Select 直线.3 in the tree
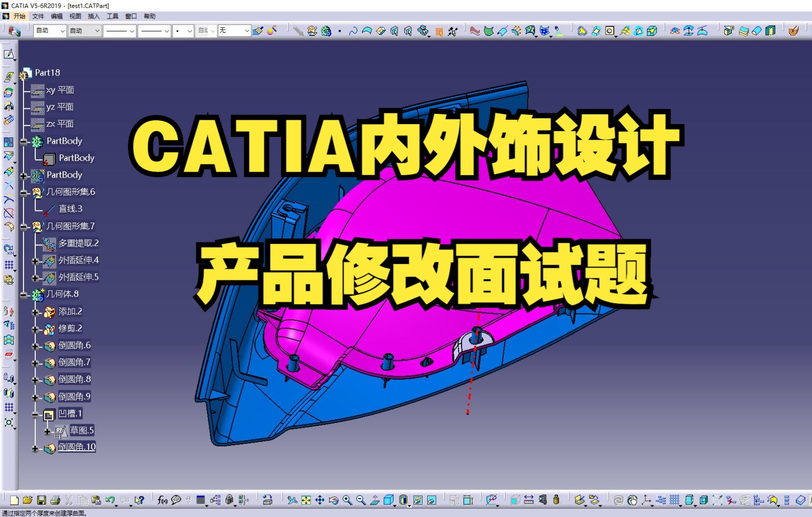812x517 pixels. point(71,209)
